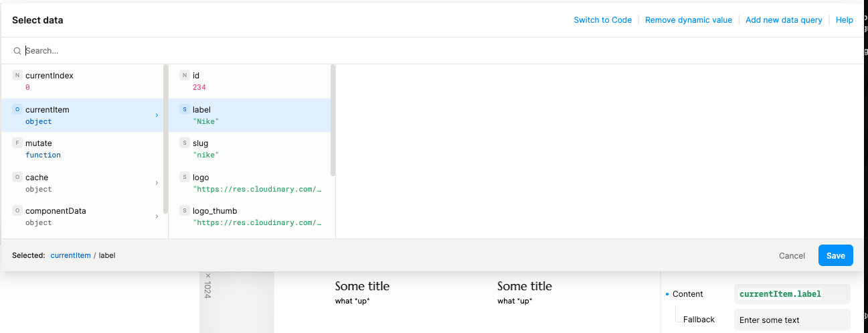Save the selected data binding
The height and width of the screenshot is (333, 868).
[835, 255]
